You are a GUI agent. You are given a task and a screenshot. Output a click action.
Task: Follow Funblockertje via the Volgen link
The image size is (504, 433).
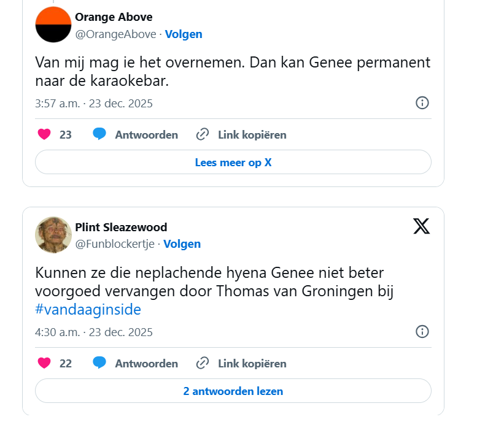tap(182, 244)
